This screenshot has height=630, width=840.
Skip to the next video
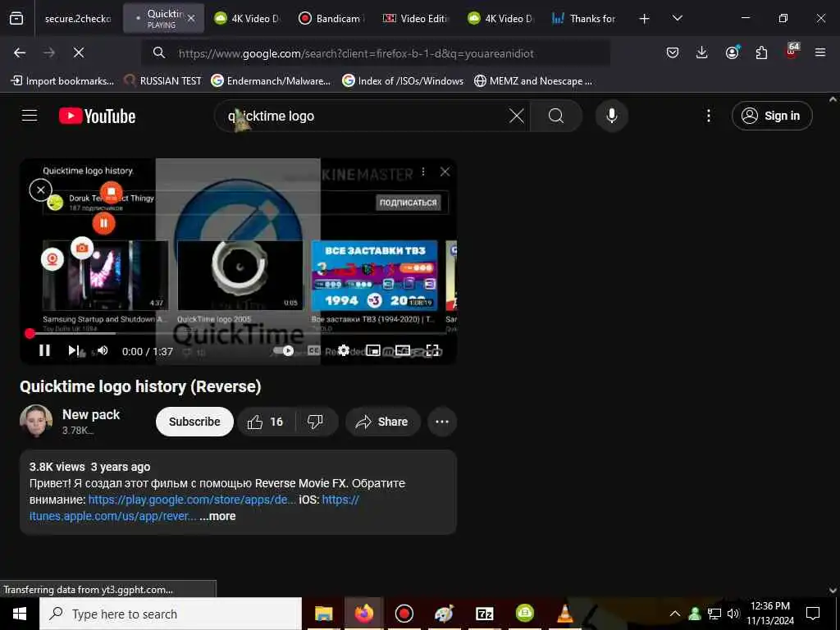click(73, 350)
